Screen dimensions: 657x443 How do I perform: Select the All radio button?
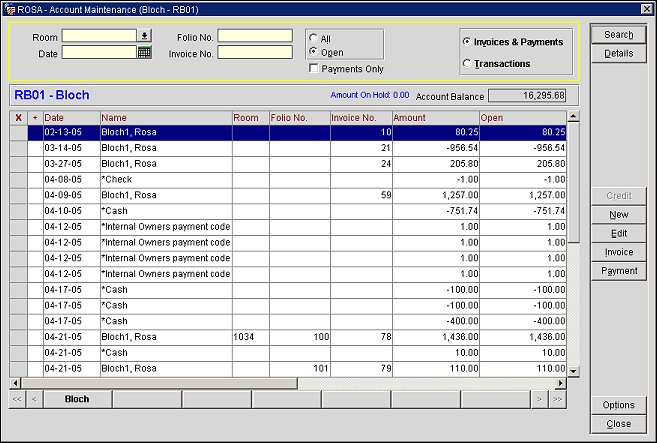(313, 38)
